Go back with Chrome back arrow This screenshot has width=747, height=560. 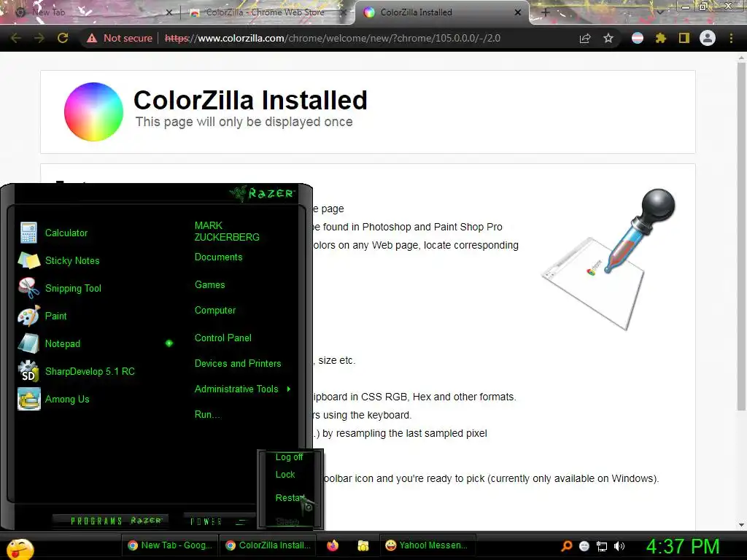coord(16,38)
